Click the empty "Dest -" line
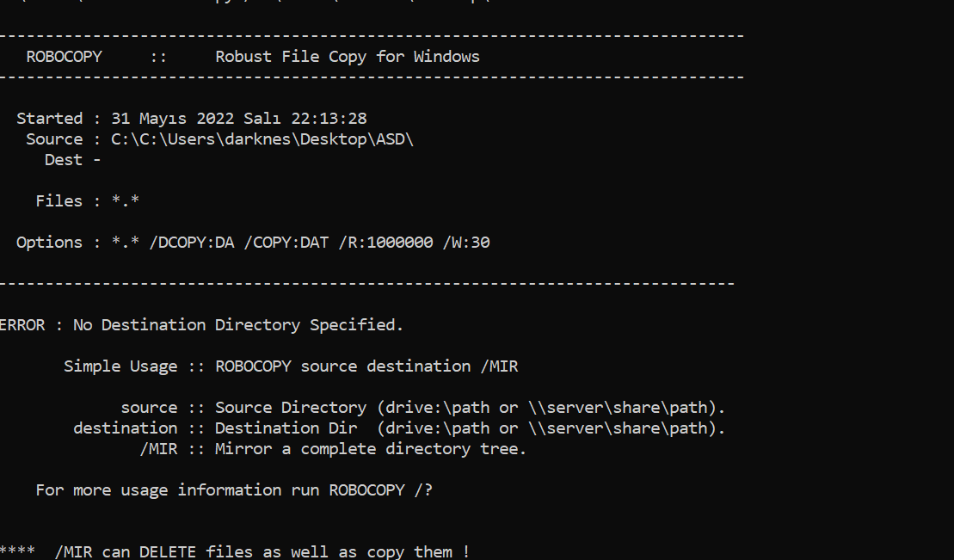Viewport: 954px width, 560px height. (72, 160)
